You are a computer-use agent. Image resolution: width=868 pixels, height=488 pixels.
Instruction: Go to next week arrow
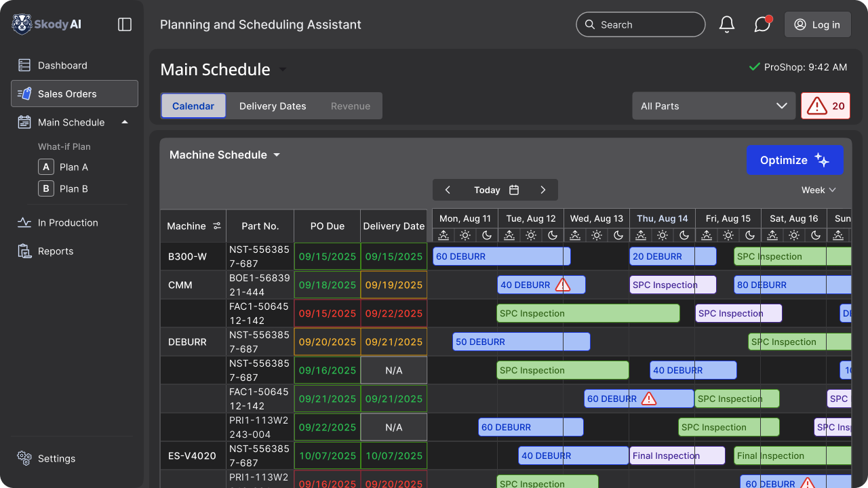click(542, 190)
